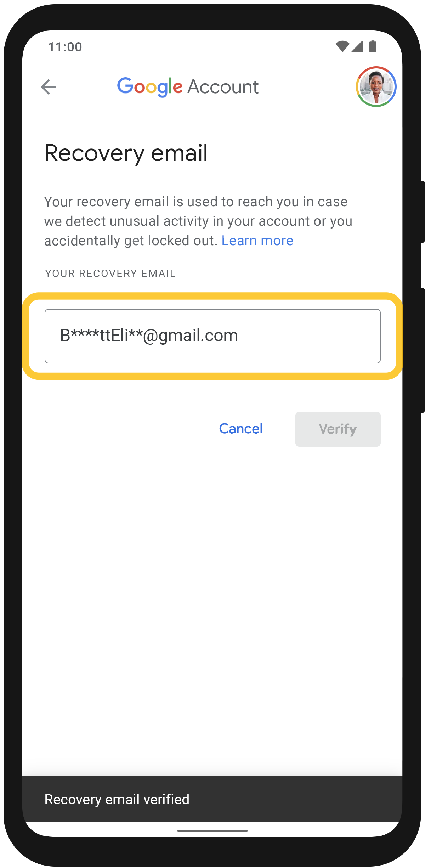Tap the home gesture bar
The height and width of the screenshot is (868, 425).
(x=212, y=830)
